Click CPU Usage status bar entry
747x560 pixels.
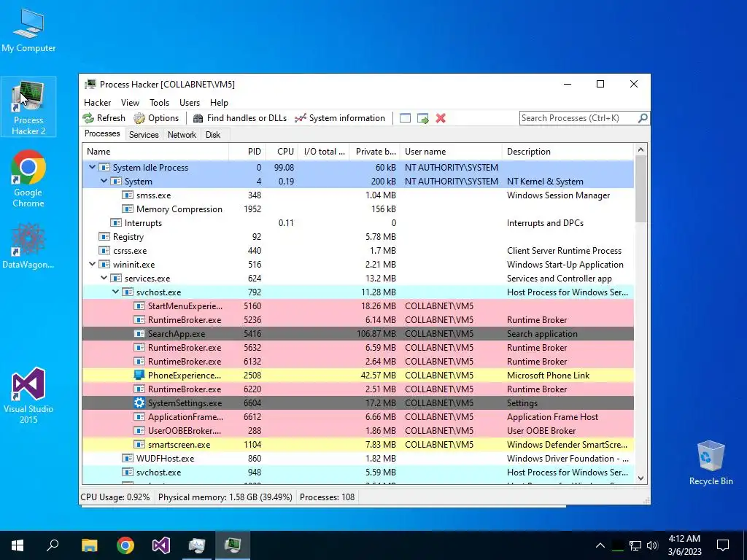pos(115,497)
